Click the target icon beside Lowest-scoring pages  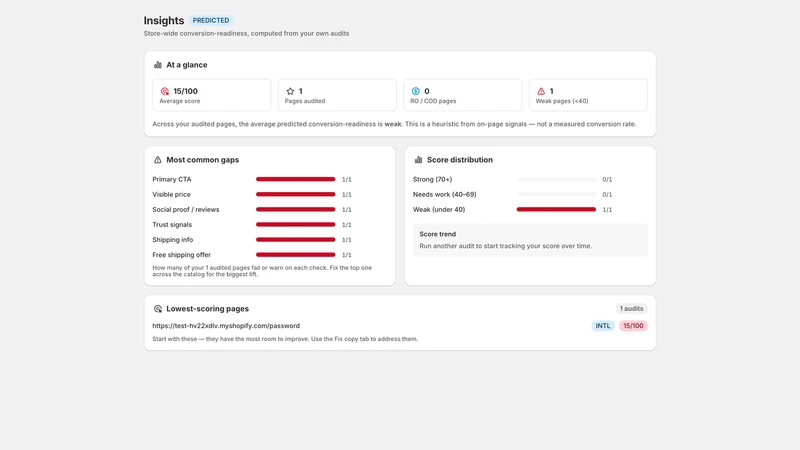[x=158, y=309]
